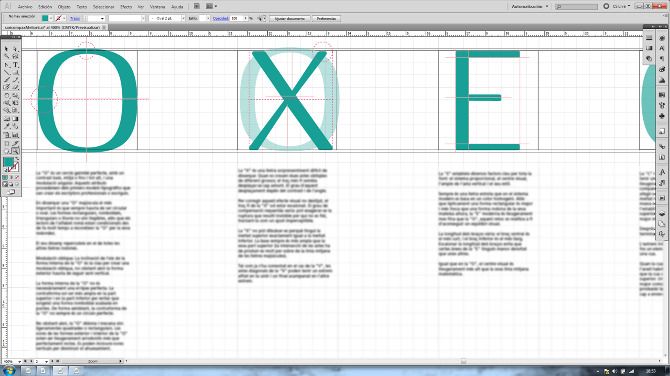Image resolution: width=670 pixels, height=376 pixels.
Task: Select the Line Segment tool
Action: point(7,72)
